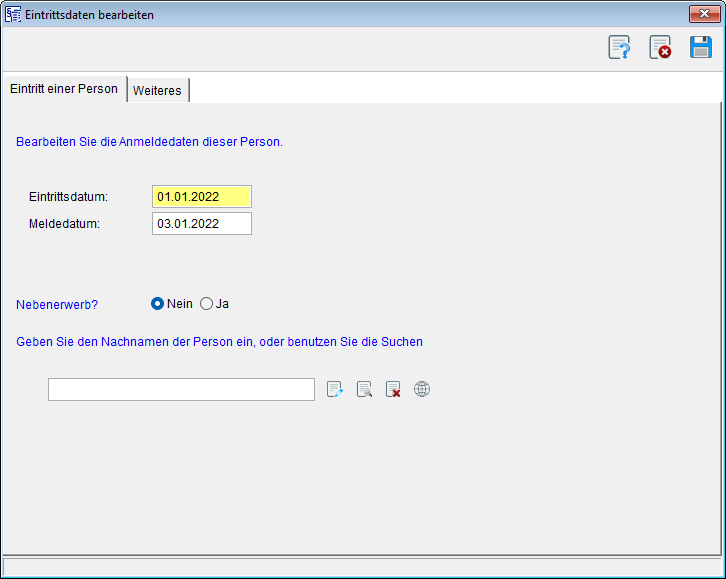This screenshot has width=726, height=579.
Task: Switch to the Weiteres tab
Action: pyautogui.click(x=158, y=90)
